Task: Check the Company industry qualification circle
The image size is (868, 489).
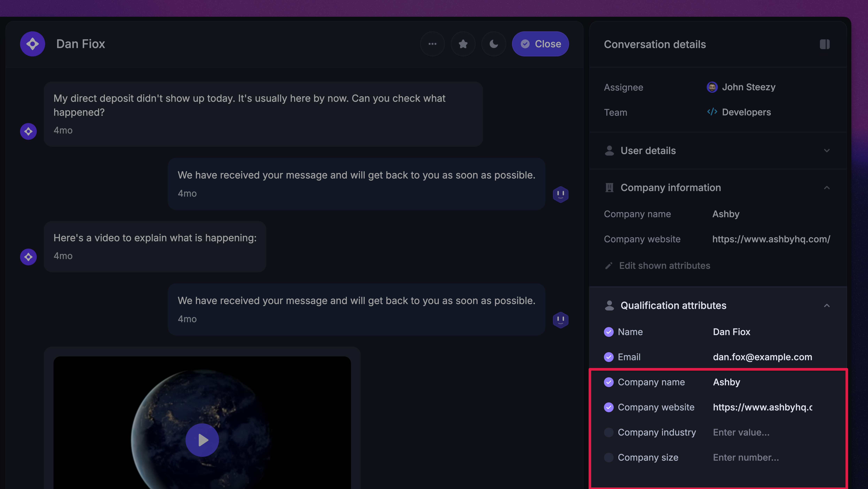Action: tap(609, 432)
